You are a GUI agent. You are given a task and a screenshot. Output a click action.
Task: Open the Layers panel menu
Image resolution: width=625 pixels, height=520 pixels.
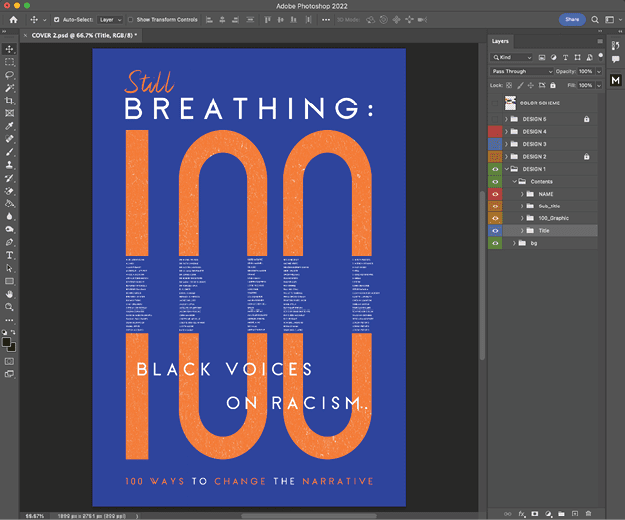pos(599,41)
